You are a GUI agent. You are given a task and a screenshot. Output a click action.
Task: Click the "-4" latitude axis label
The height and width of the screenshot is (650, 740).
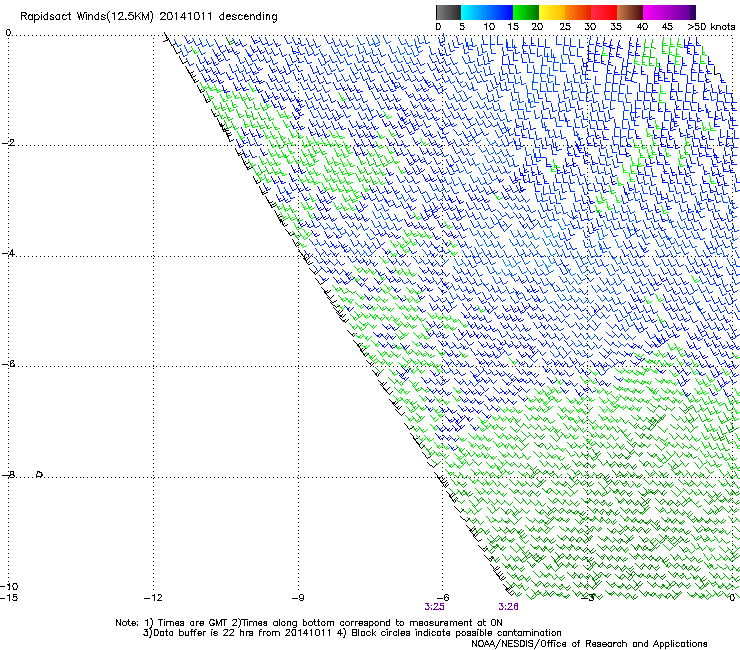(x=8, y=253)
